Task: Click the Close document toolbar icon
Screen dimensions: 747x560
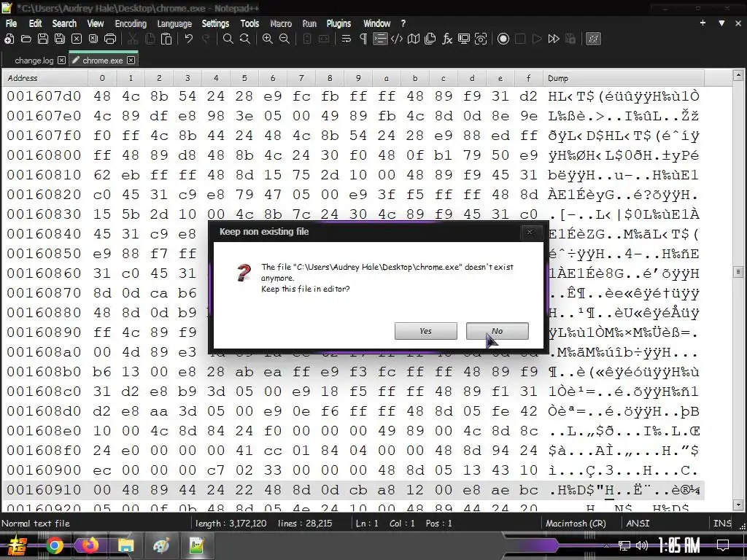Action: 77,39
